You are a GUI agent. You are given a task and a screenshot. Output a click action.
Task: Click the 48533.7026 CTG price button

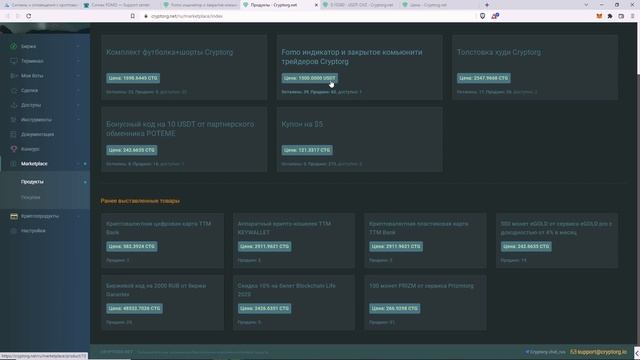pos(134,308)
